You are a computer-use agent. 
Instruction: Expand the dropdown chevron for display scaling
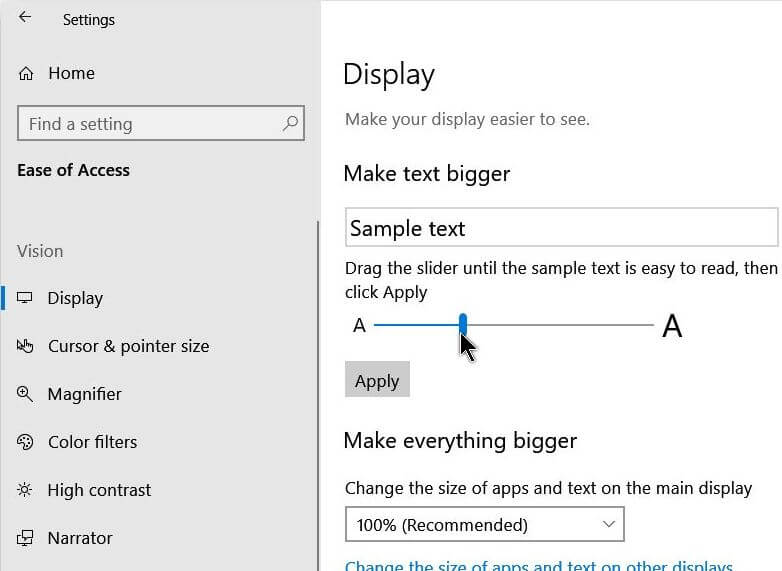point(608,524)
